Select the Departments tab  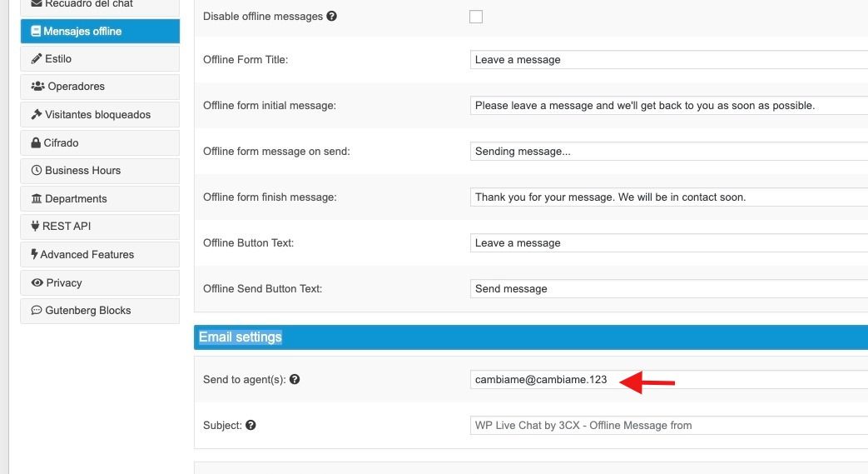coord(100,198)
